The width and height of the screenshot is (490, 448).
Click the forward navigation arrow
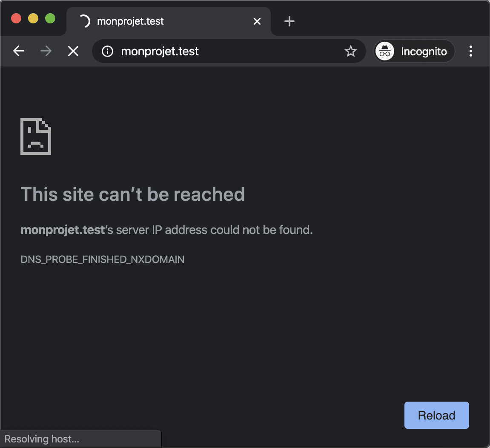[x=46, y=51]
